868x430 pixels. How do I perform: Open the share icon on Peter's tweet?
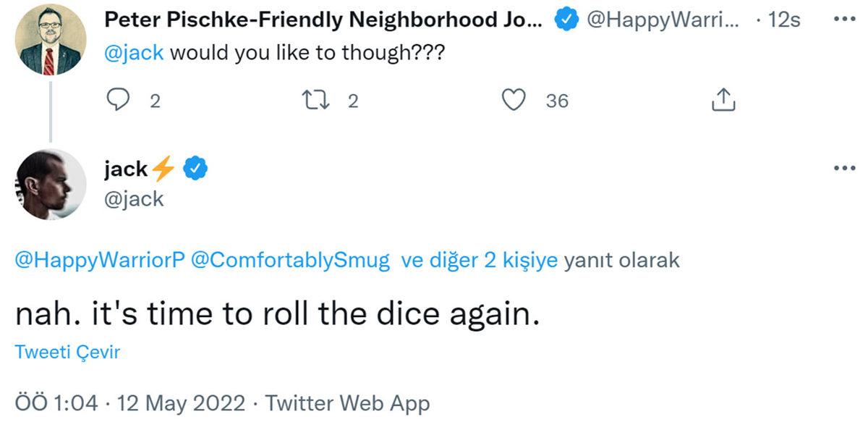[x=722, y=100]
